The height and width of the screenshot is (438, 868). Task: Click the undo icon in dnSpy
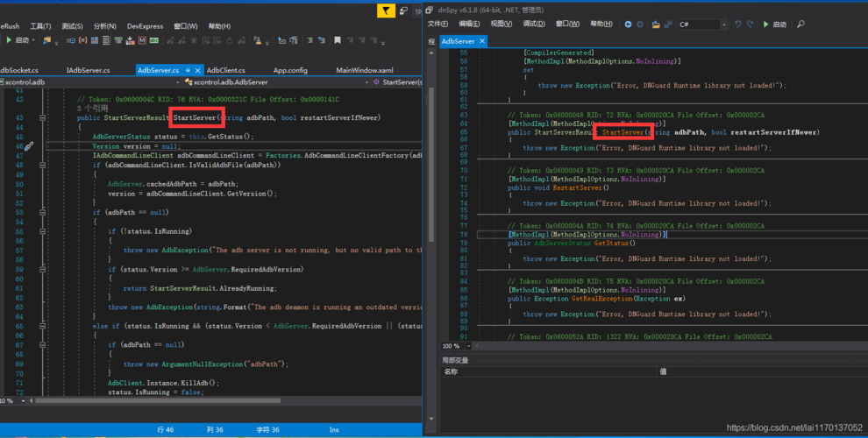pos(737,25)
